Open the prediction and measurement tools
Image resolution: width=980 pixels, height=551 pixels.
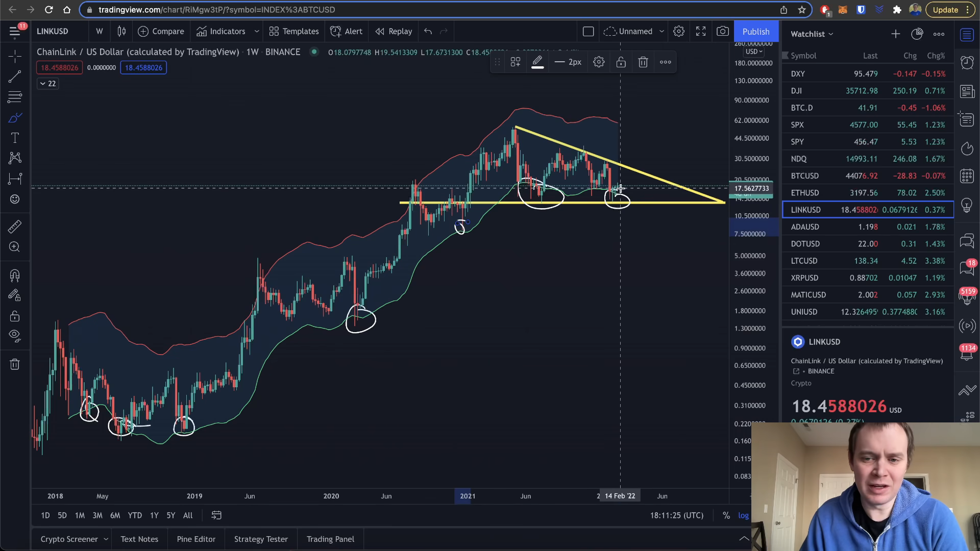[15, 179]
